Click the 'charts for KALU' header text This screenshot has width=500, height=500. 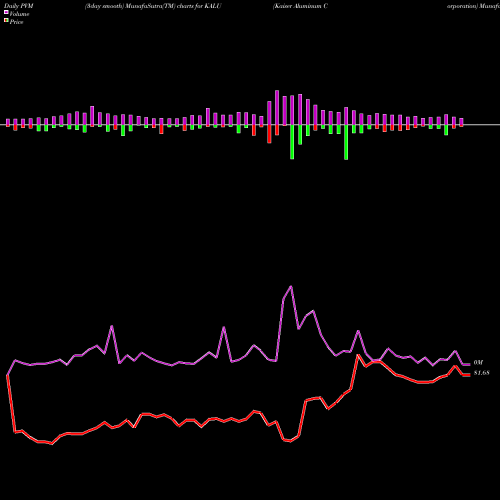click(199, 6)
